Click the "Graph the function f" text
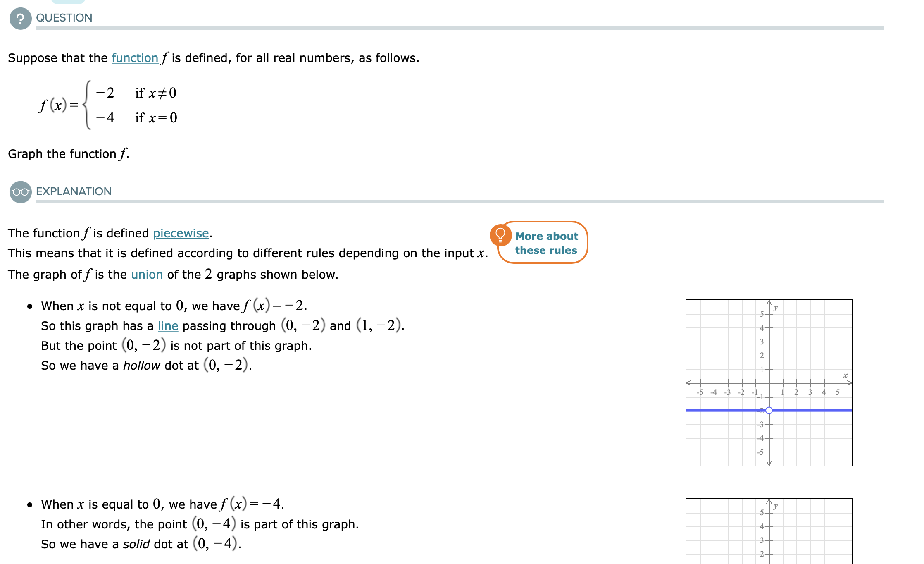 pos(68,153)
